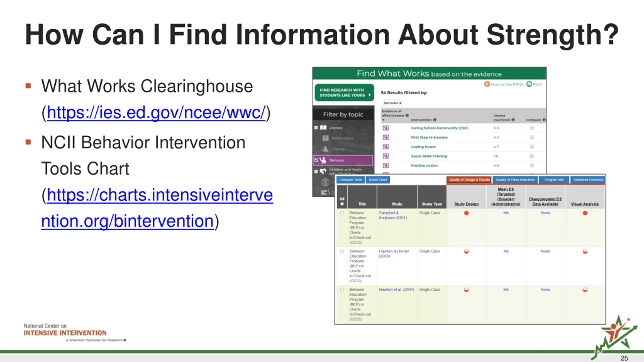Click the Behavior topic icon
644x362 pixels.
click(323, 160)
